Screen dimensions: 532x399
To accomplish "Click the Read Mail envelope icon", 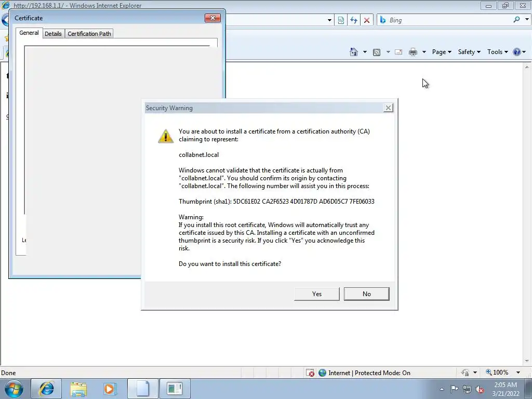I will (x=398, y=52).
